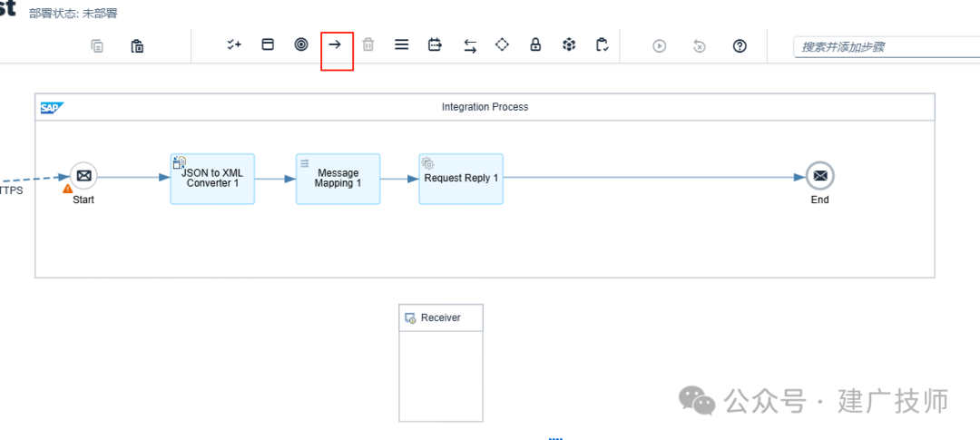980x440 pixels.
Task: Click the gear icon on Request Reply 1
Action: tap(427, 163)
